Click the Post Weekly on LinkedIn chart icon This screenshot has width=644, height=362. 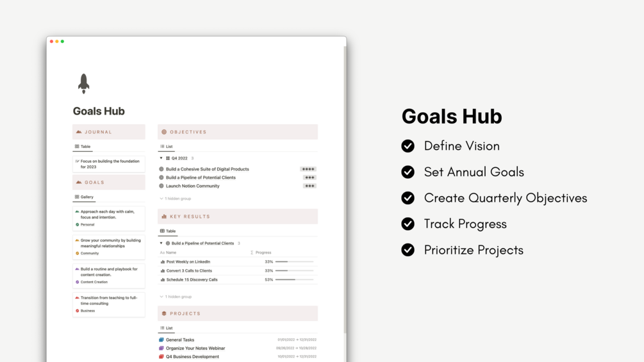pos(163,262)
